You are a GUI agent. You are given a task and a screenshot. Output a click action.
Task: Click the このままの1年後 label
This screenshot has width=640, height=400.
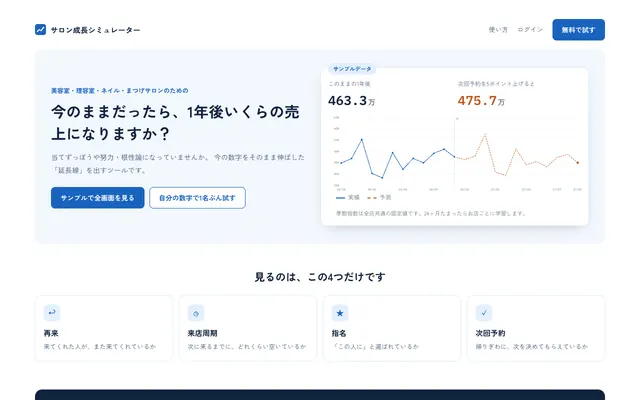pyautogui.click(x=349, y=84)
